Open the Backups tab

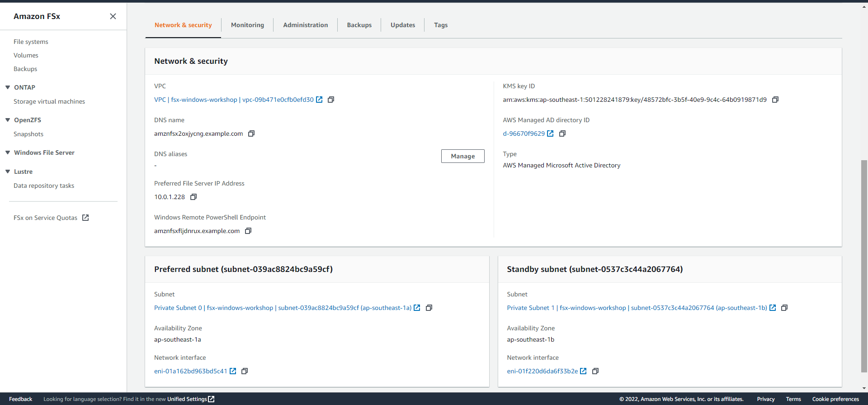359,25
